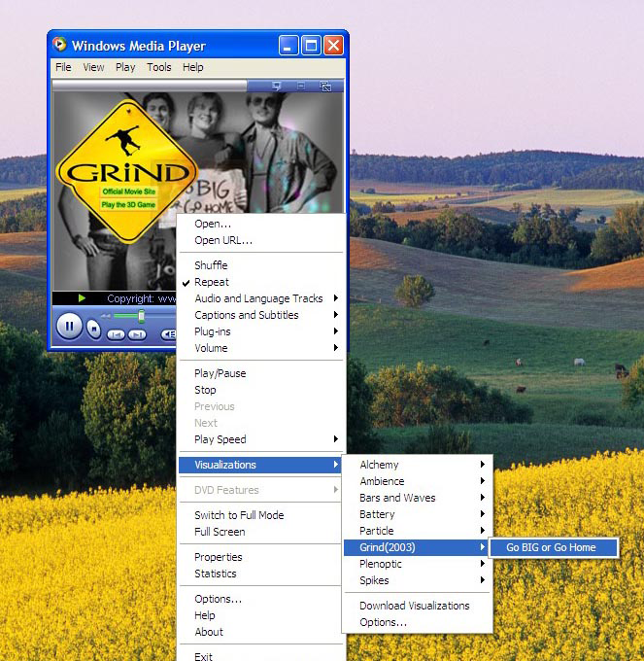Expand the Particle visualization submenu
Image resolution: width=644 pixels, height=661 pixels.
[x=417, y=531]
